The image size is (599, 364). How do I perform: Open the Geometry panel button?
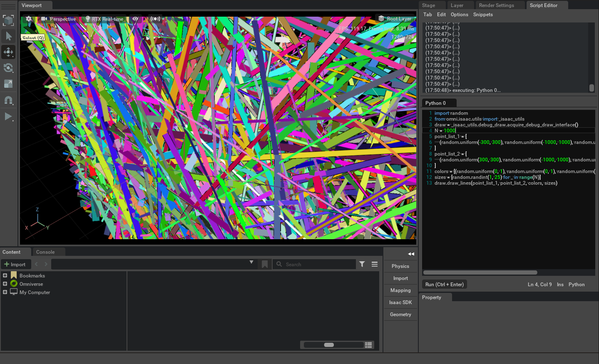tap(400, 314)
